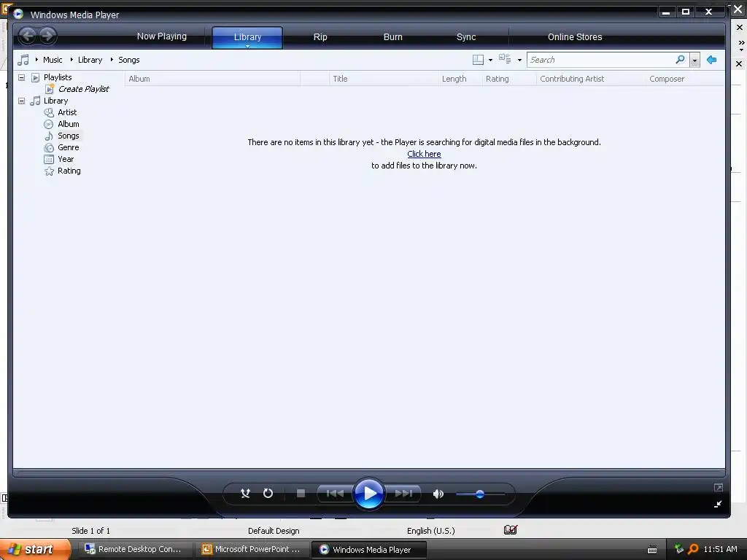Screen dimensions: 747x560
Task: Expand the Library breadcrumb arrow
Action: 71,60
